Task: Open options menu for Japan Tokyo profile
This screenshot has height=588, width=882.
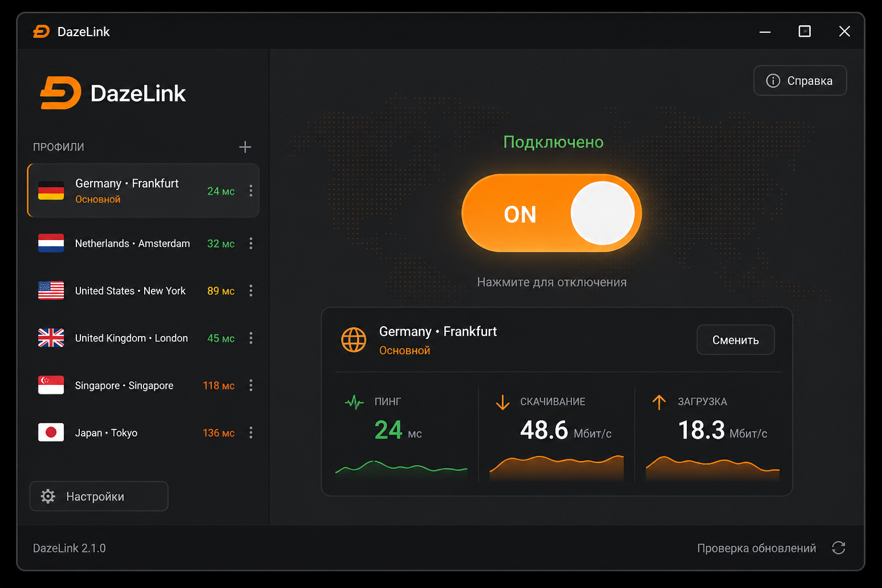Action: [x=251, y=433]
